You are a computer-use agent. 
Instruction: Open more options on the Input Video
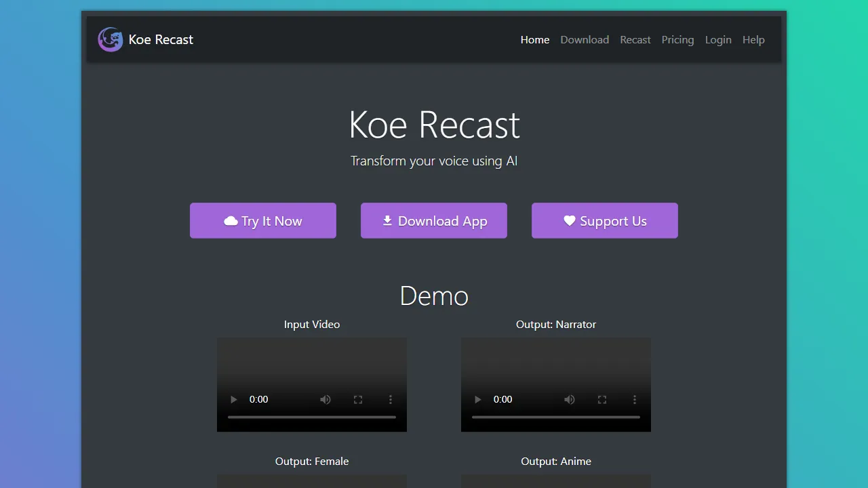[x=391, y=399]
